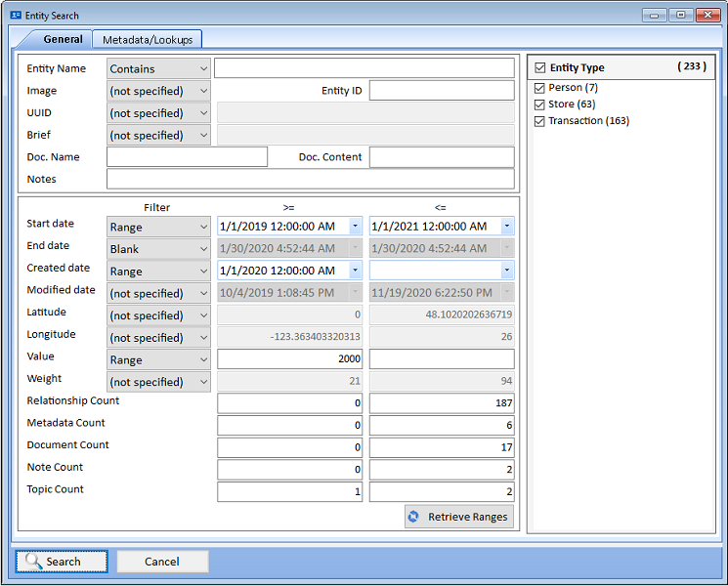Click Metadata Count maximum field showing 6
The height and width of the screenshot is (586, 728).
(x=442, y=425)
